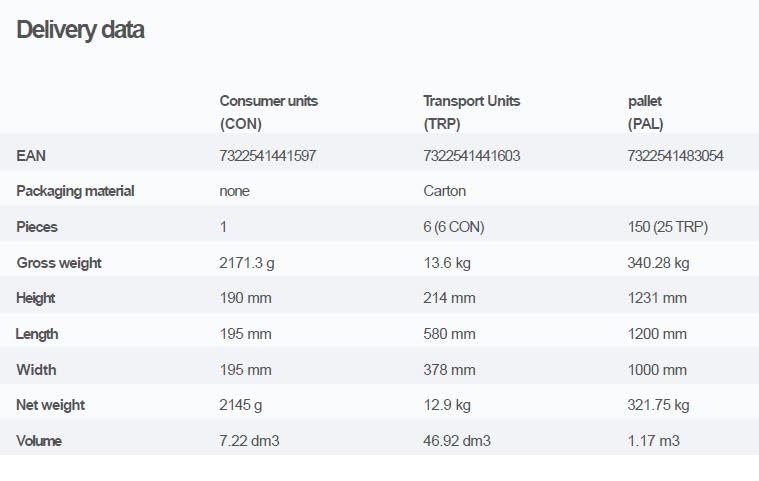The image size is (759, 481).
Task: Click the Gross weight row label
Action: coord(59,263)
